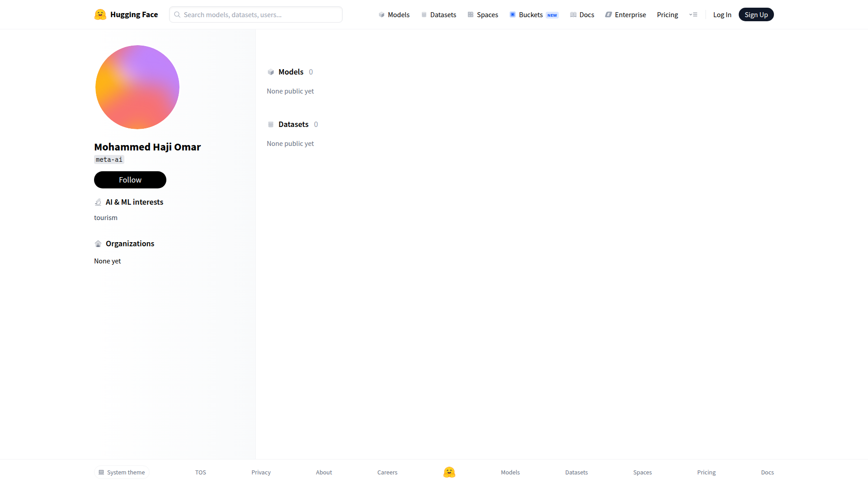Click the search magnifier icon
Viewport: 868px width, 488px height.
[177, 14]
